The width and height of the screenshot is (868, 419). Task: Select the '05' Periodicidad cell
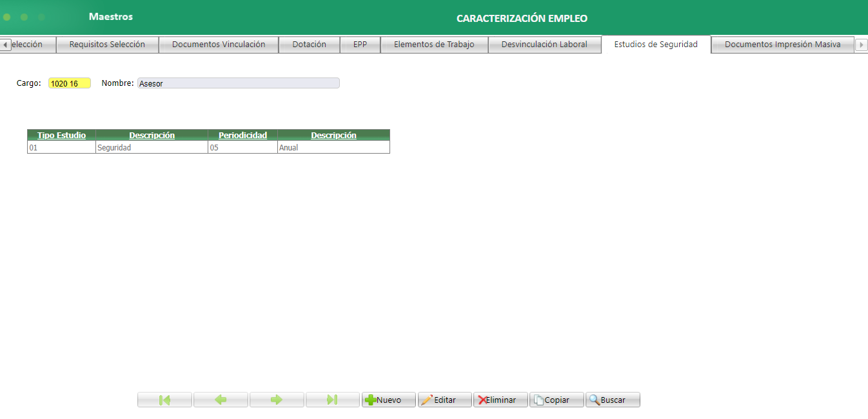coord(242,147)
